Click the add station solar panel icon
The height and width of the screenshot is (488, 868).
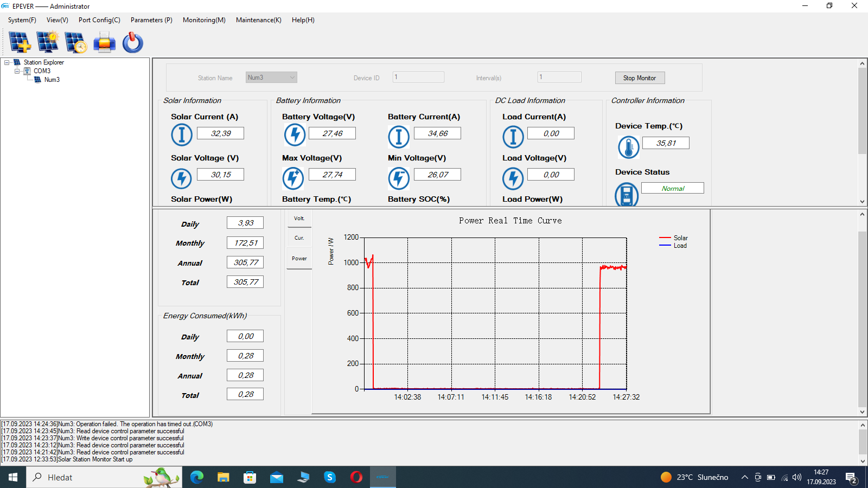tap(20, 42)
